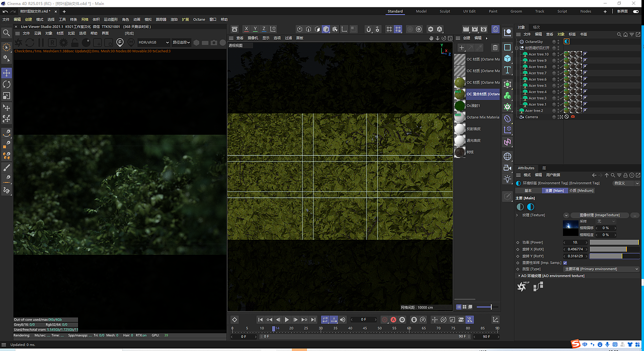Image resolution: width=644 pixels, height=351 pixels.
Task: Delete material using trash icon
Action: [495, 47]
